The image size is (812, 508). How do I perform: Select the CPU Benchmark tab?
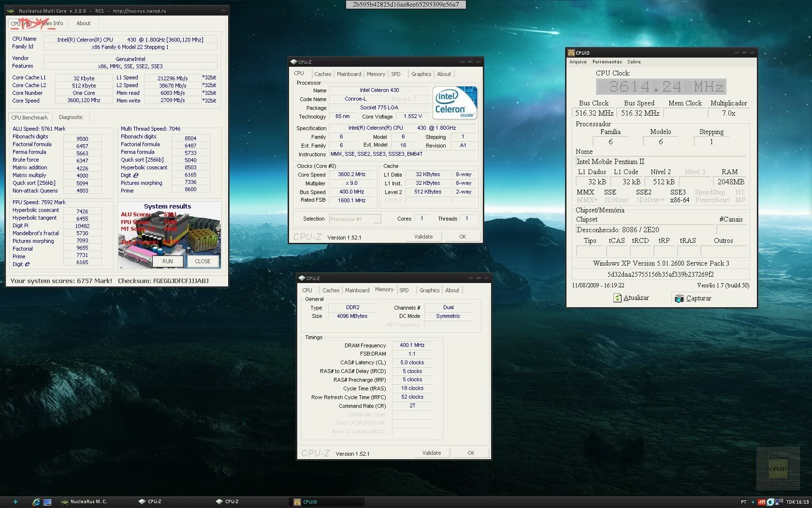[29, 118]
